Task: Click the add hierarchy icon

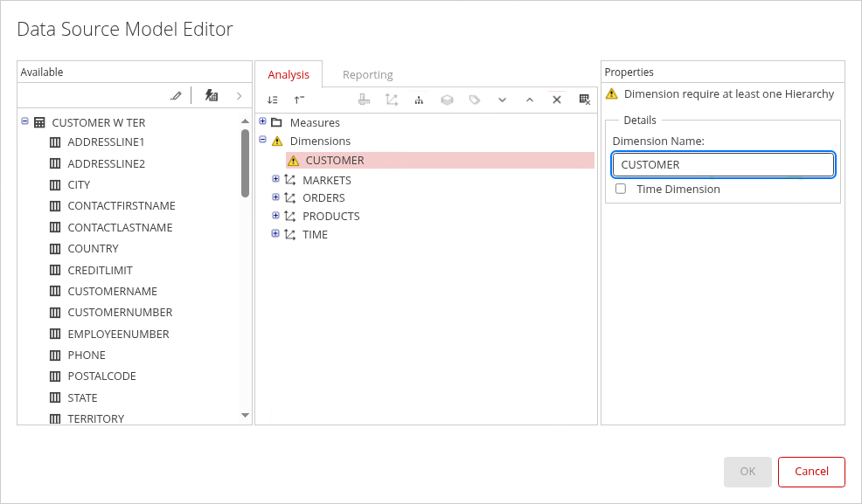Action: coord(419,100)
